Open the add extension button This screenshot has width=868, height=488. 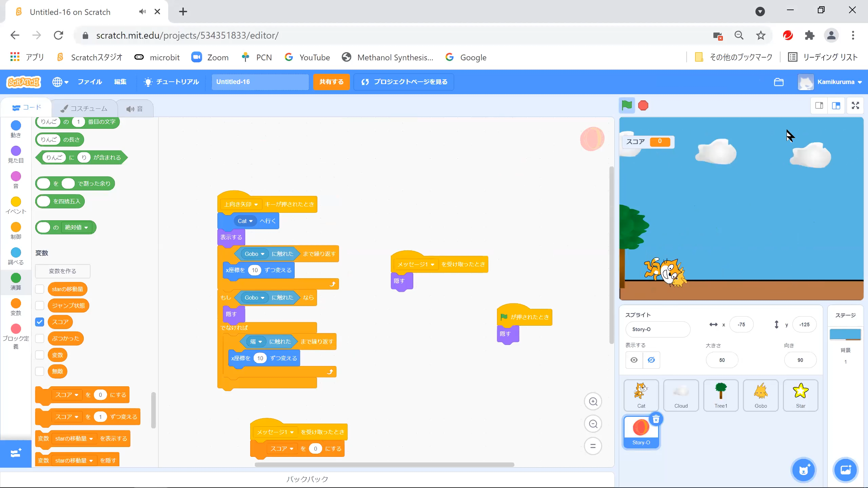(x=16, y=454)
